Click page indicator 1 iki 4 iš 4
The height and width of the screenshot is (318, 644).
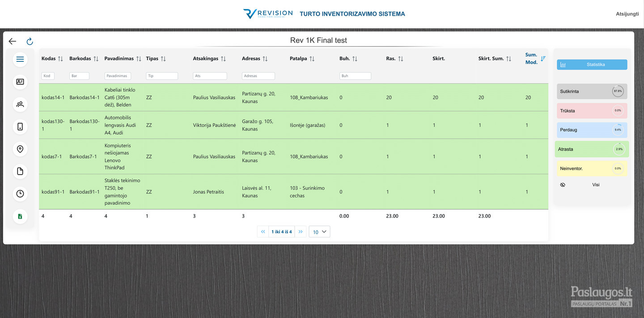point(282,232)
